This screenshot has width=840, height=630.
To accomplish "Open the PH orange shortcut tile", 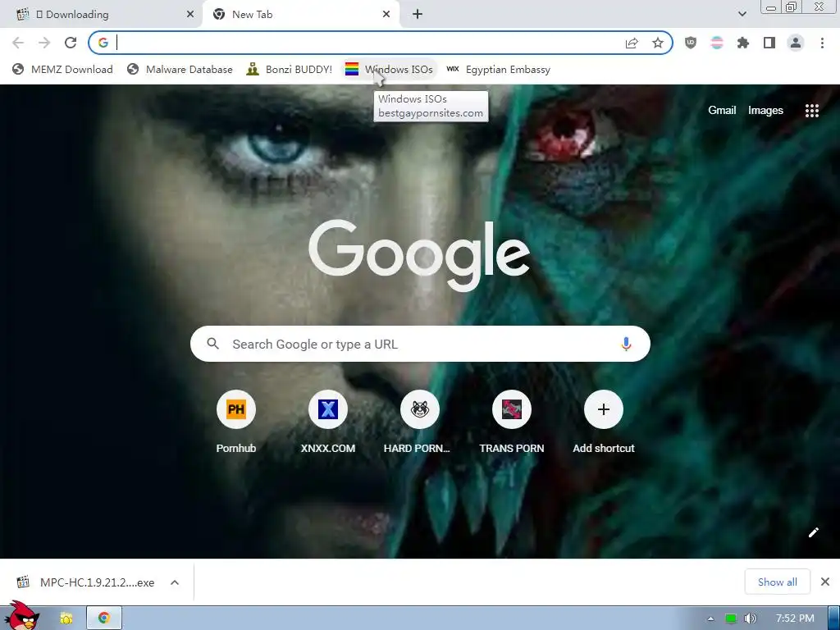I will click(x=235, y=410).
